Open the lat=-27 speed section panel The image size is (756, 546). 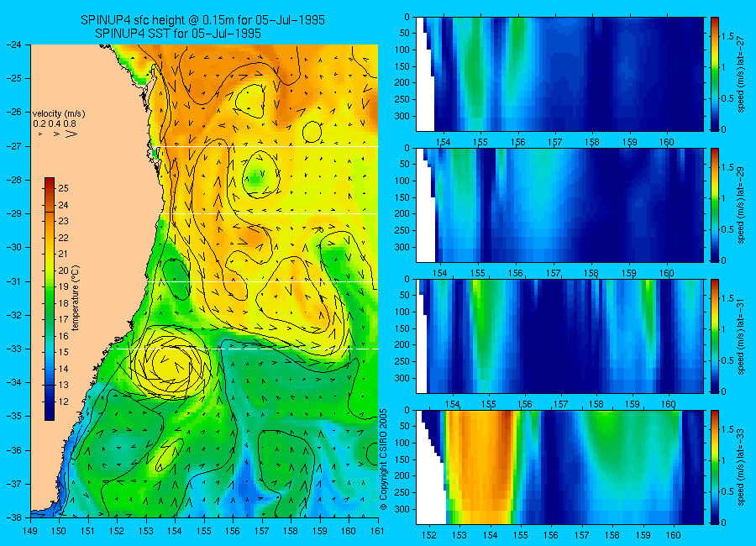(x=559, y=74)
